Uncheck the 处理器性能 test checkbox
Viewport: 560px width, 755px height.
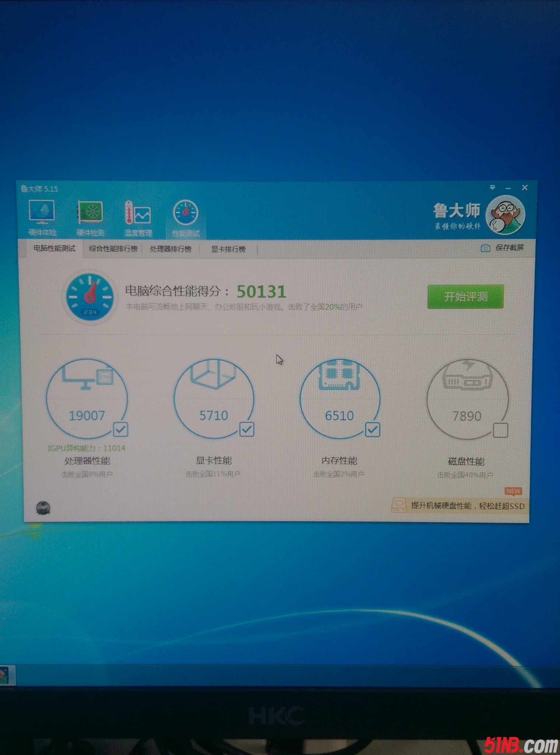tap(120, 429)
